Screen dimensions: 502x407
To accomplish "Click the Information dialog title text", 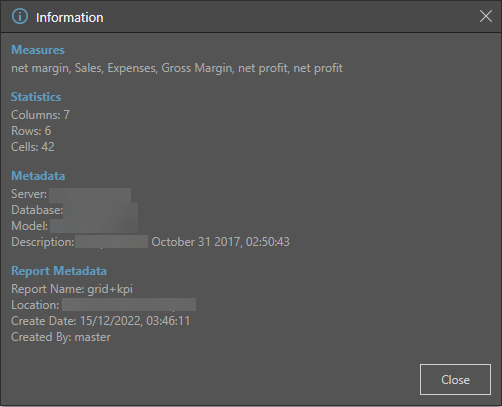I will tap(70, 17).
